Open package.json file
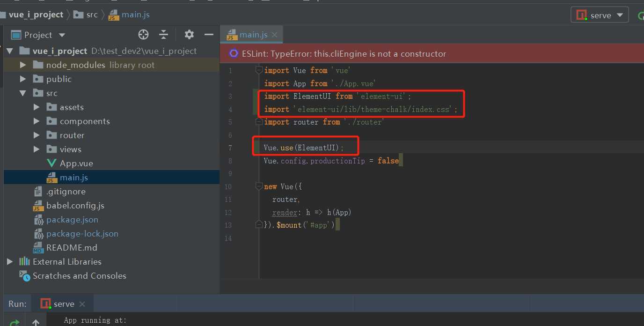 pos(72,220)
